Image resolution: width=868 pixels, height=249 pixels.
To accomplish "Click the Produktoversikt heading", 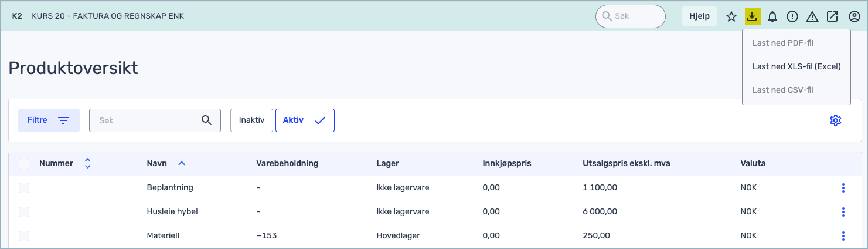I will (73, 68).
